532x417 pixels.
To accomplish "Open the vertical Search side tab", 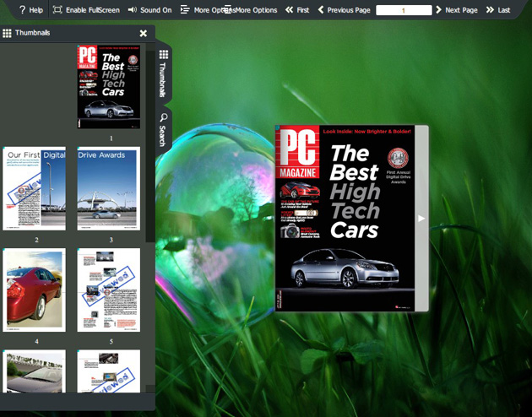I will [x=163, y=130].
